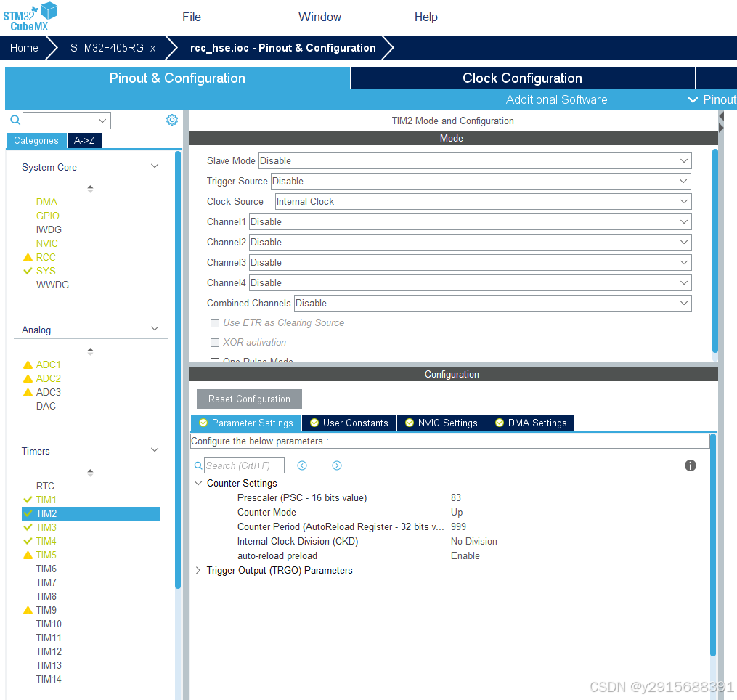
Task: Click the checkmark icon beside TIM1
Action: pos(28,500)
